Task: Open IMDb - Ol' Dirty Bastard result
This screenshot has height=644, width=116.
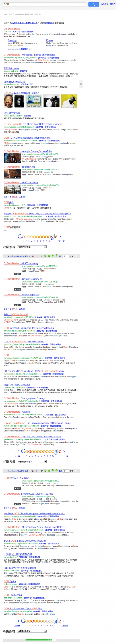Action: (16, 314)
